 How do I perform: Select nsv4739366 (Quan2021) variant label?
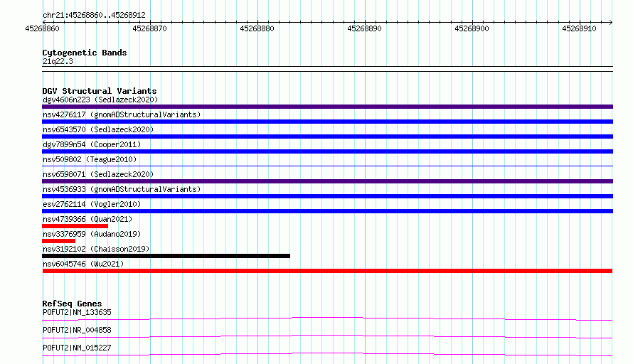click(87, 219)
